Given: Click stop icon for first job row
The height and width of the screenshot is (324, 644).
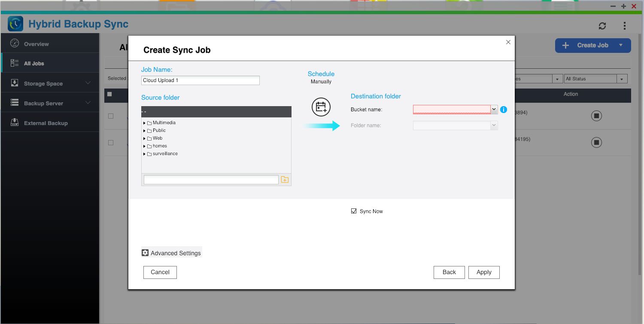Looking at the screenshot, I should (x=596, y=116).
